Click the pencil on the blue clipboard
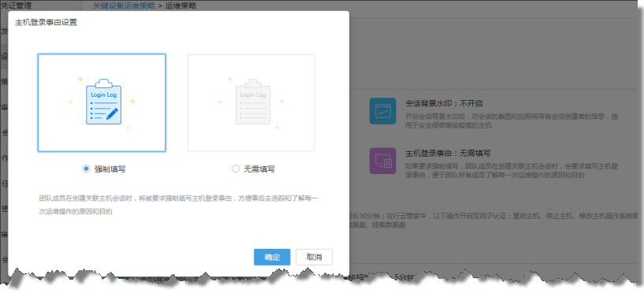The height and width of the screenshot is (293, 644). (x=112, y=113)
